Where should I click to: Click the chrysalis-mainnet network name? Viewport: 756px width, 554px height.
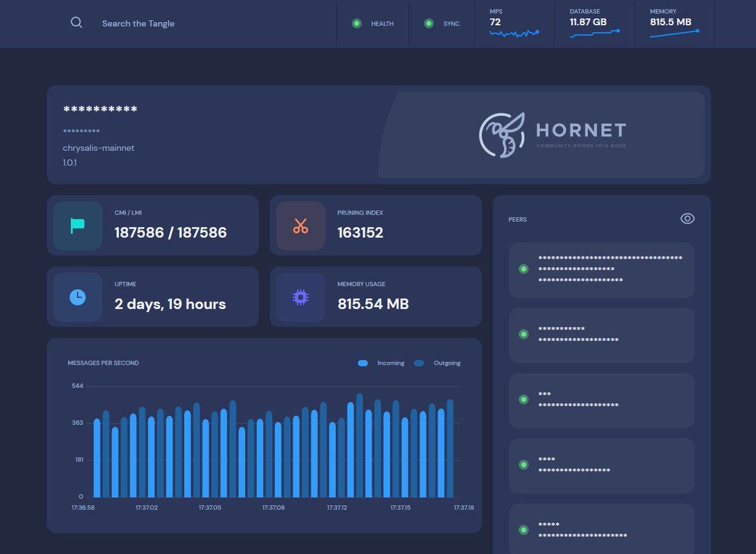(98, 148)
